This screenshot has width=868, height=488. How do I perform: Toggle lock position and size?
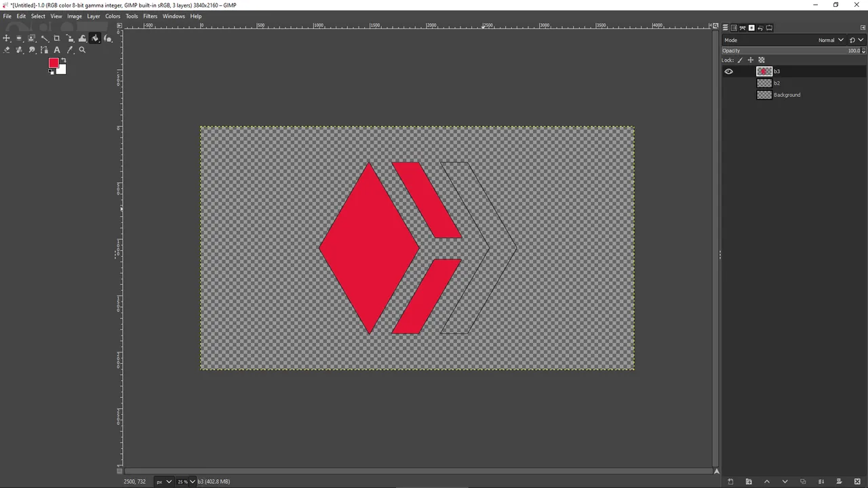[x=751, y=60]
